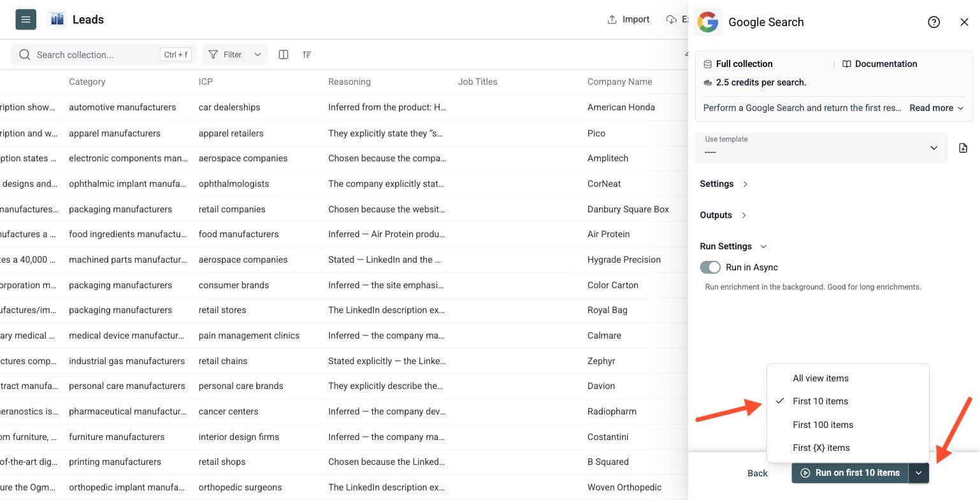Click the Full collection label

pos(744,64)
